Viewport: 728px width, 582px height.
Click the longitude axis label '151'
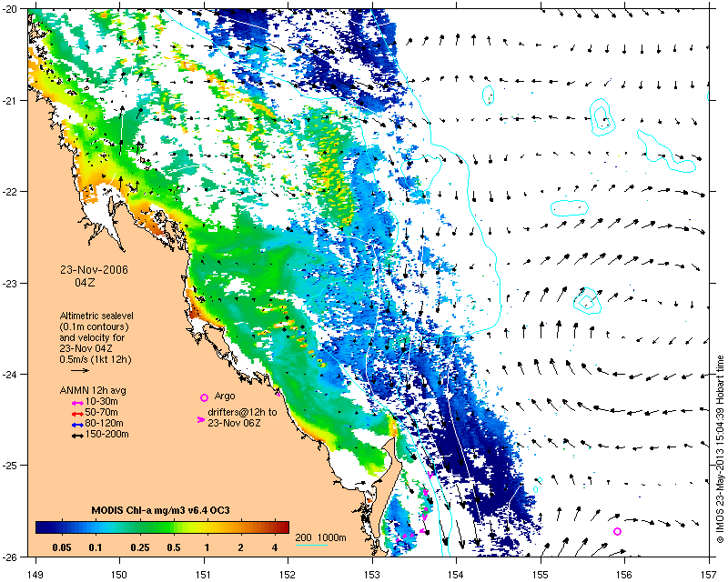pos(204,575)
